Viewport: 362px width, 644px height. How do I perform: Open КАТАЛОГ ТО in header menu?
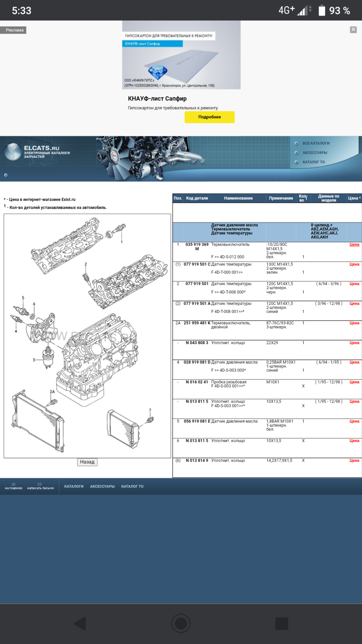tap(314, 162)
